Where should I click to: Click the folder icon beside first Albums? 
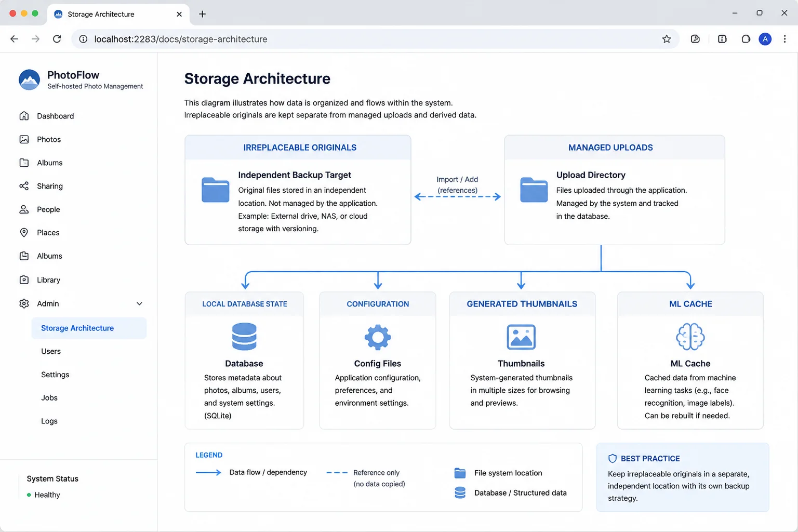[24, 163]
